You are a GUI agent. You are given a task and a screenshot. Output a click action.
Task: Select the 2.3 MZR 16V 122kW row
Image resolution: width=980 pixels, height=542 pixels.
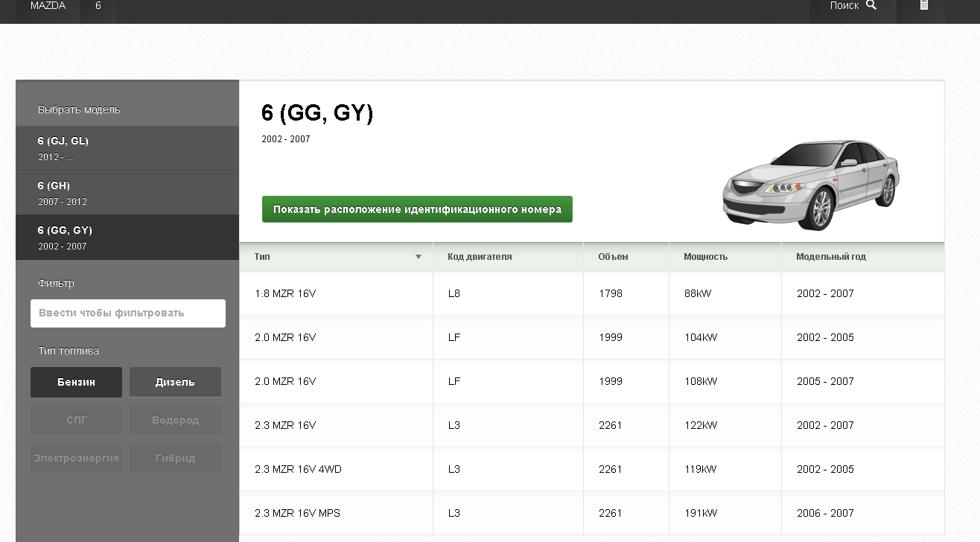[592, 425]
